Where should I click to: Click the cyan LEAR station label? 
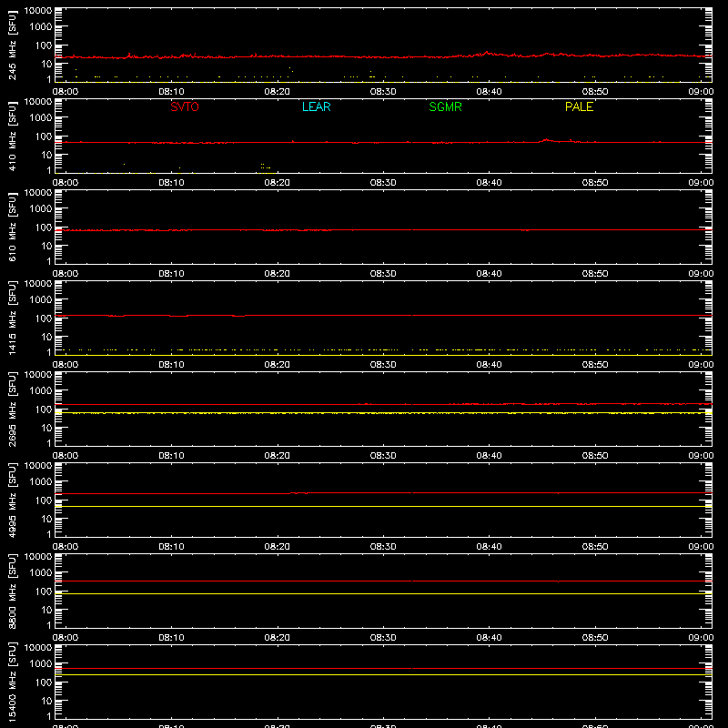(316, 106)
